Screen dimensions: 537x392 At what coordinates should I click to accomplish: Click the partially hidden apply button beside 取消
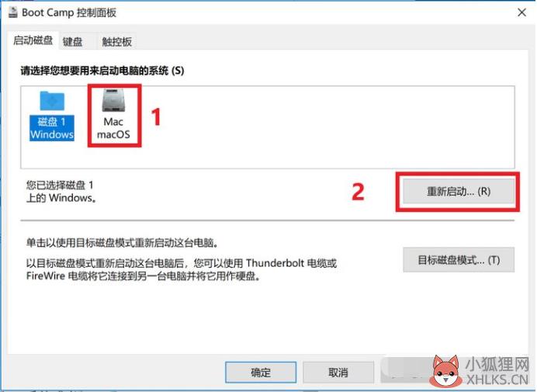[x=405, y=371]
